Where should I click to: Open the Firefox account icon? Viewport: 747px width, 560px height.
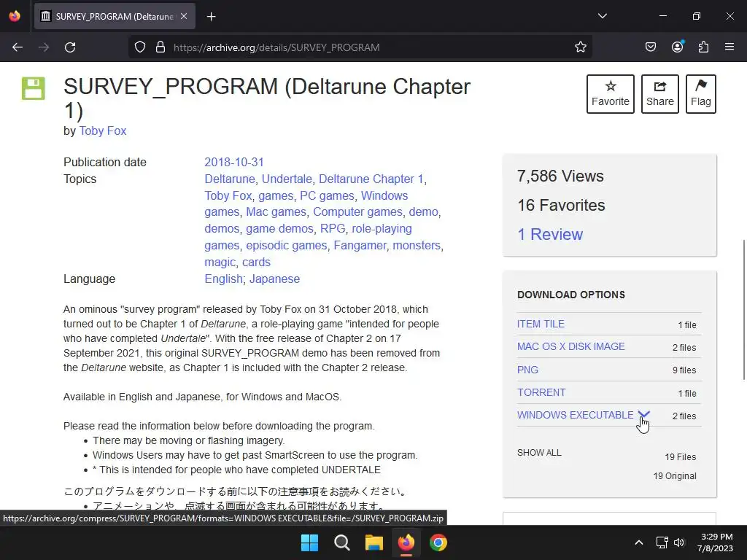click(678, 47)
